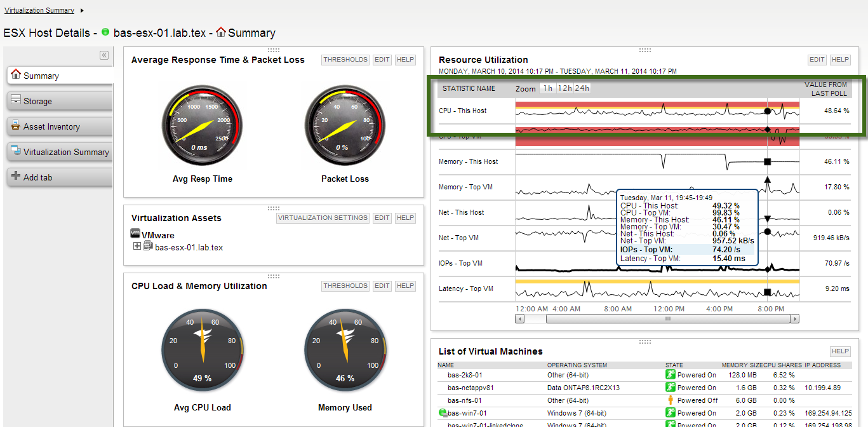Viewport: 868px width, 427px height.
Task: Click Thresholds on Average Response Time panel
Action: coord(345,60)
